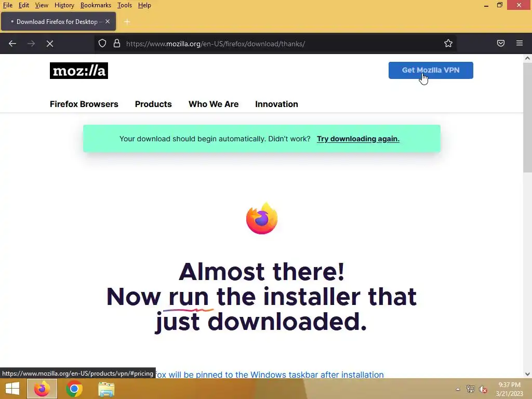Viewport: 532px width, 399px height.
Task: Open pinned to Windows taskbar link
Action: 270,374
